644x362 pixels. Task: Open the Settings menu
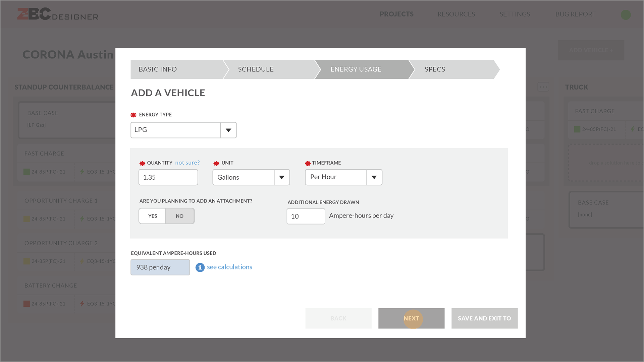[515, 14]
